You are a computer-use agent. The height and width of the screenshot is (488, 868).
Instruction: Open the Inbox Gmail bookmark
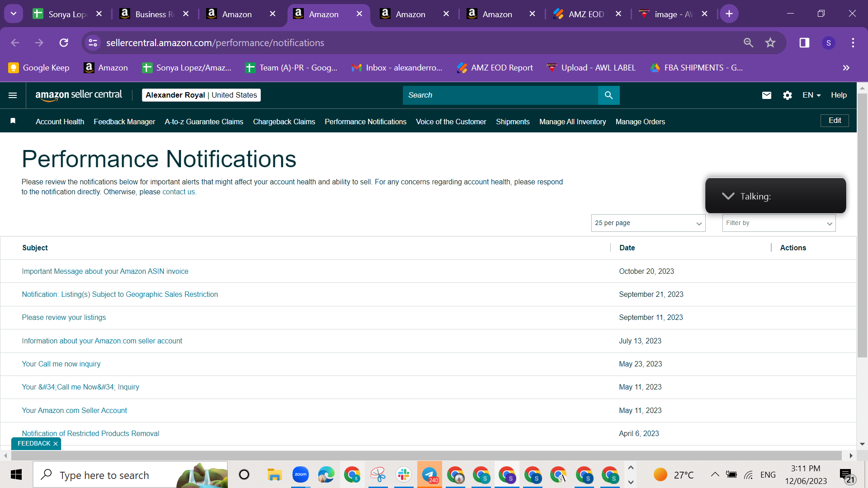pyautogui.click(x=397, y=68)
